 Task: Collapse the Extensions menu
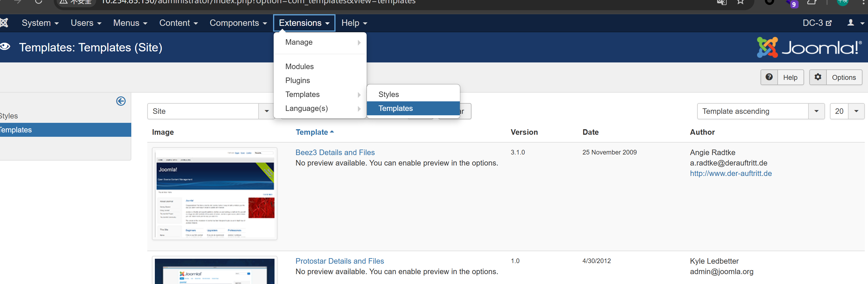304,23
